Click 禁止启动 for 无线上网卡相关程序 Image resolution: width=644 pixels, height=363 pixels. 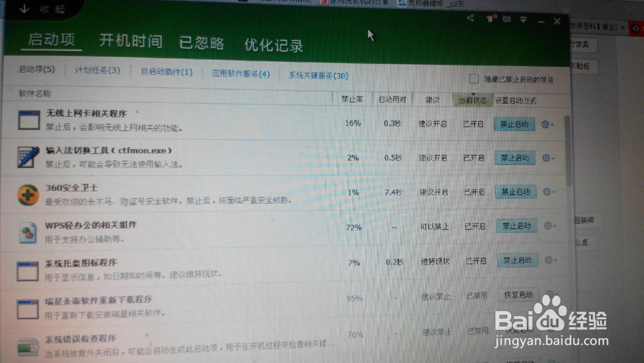point(514,124)
